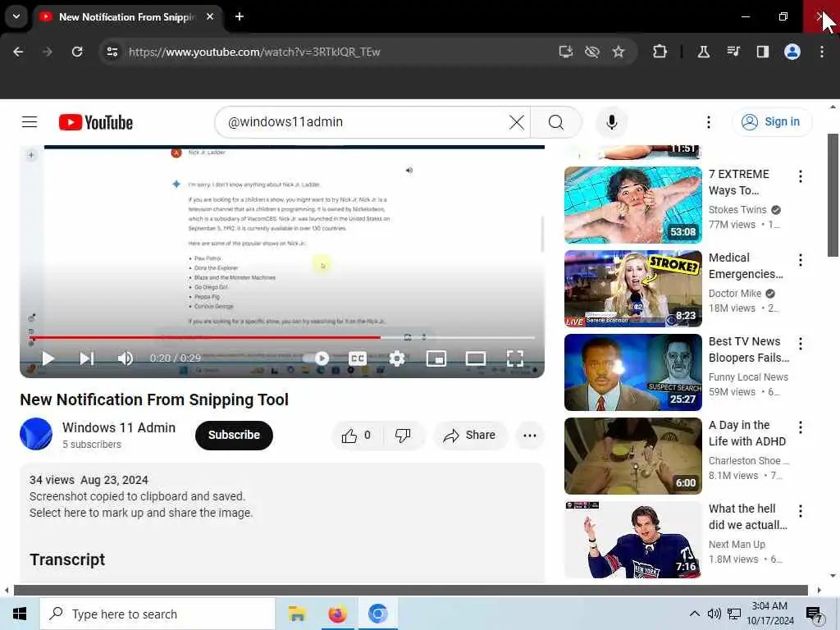
Task: Open the Windows Start menu
Action: (x=20, y=614)
